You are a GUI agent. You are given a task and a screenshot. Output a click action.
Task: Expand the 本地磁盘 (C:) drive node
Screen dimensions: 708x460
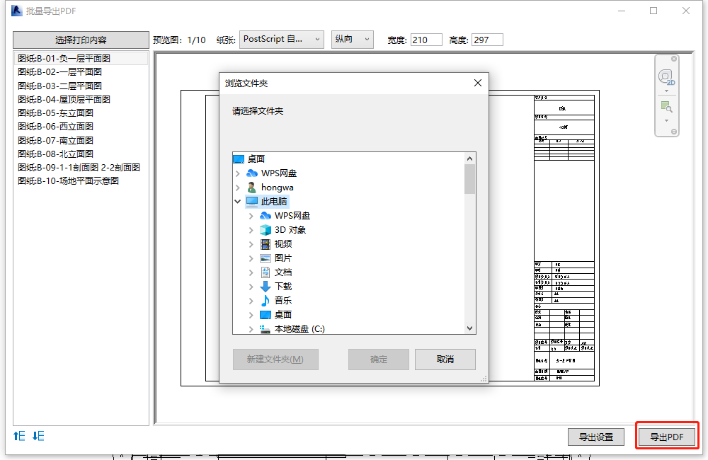[x=250, y=328]
